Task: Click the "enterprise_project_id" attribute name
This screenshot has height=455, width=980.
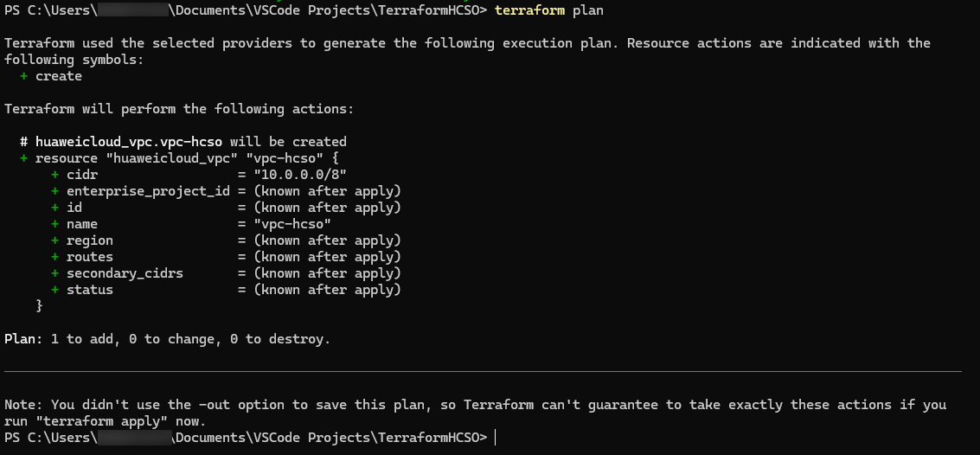Action: 148,191
